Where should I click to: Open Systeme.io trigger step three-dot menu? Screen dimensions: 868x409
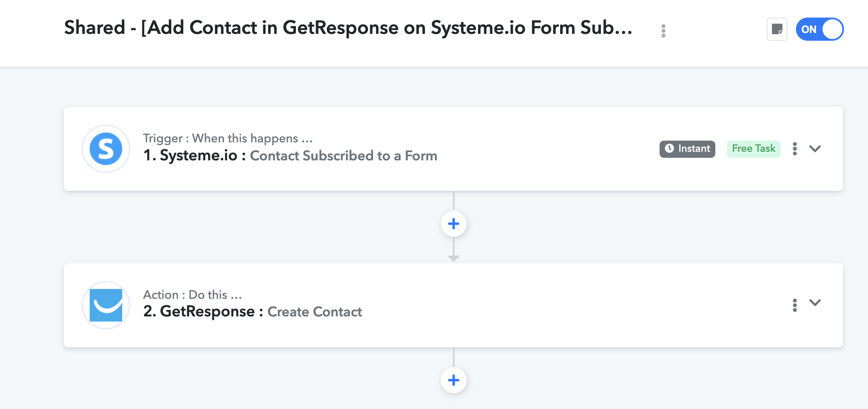click(795, 149)
